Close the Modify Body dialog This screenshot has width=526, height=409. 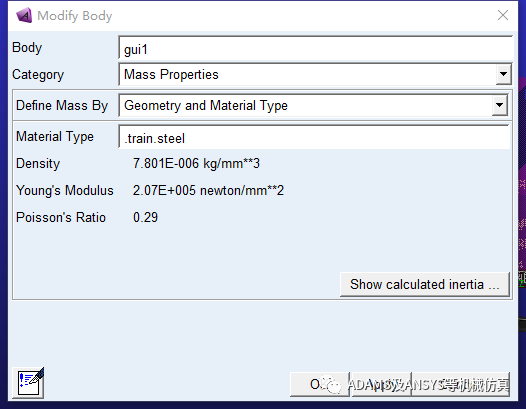coord(503,15)
